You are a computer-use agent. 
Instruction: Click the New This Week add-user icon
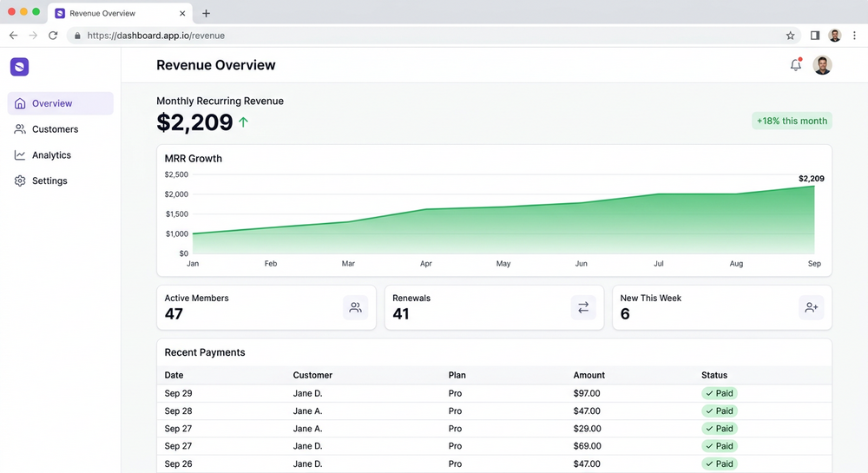[x=812, y=307]
